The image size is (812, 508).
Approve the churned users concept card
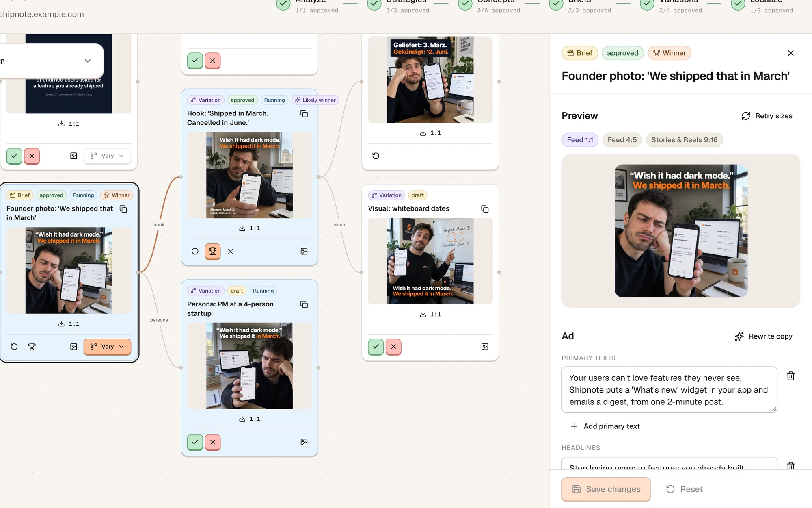click(14, 156)
